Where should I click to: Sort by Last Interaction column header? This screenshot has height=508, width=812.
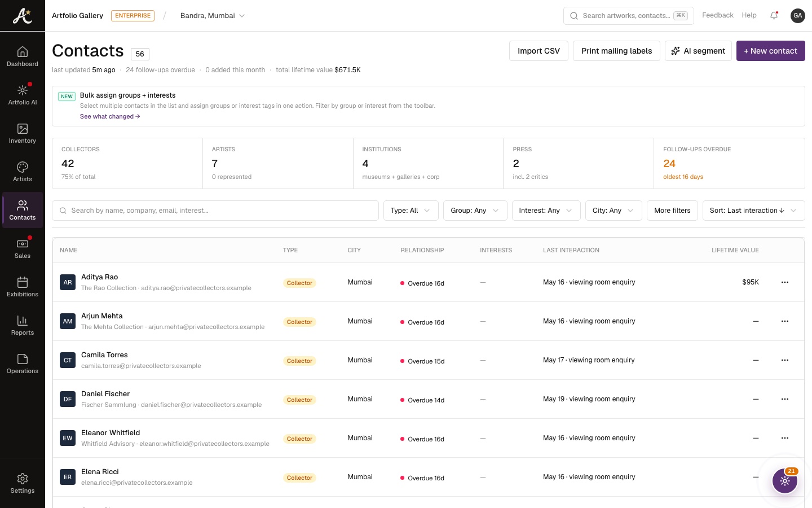click(x=571, y=250)
